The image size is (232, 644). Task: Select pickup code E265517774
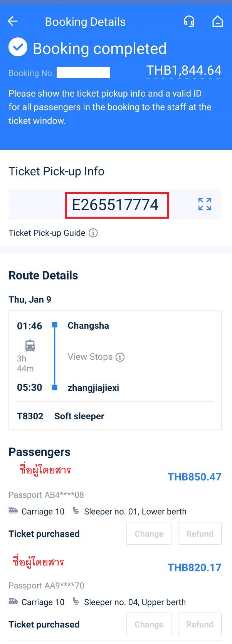tap(116, 205)
